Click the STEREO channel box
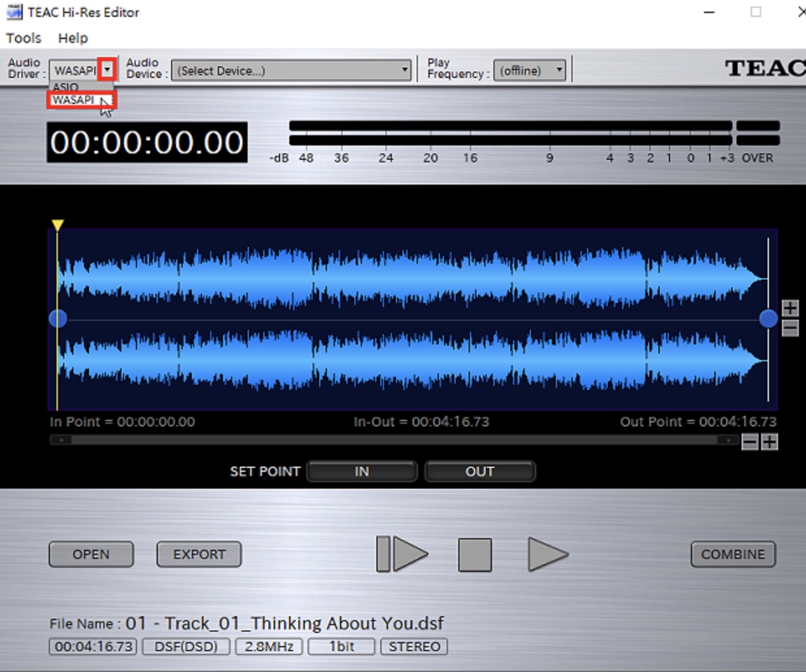 [414, 647]
